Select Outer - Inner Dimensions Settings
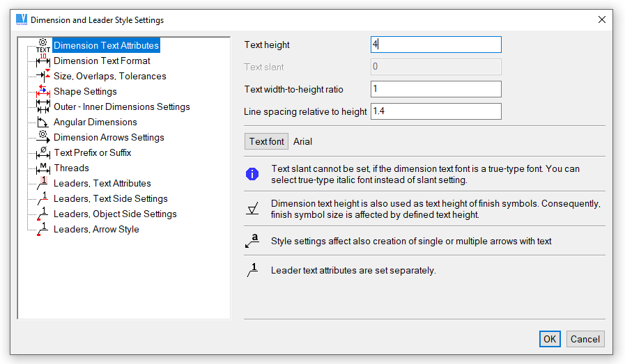 tap(121, 107)
